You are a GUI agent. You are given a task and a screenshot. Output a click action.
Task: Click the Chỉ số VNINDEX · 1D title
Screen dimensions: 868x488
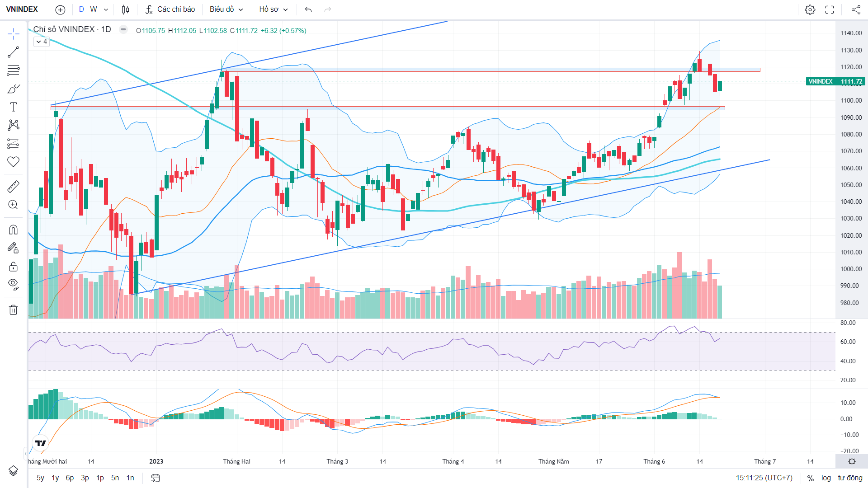click(x=72, y=29)
